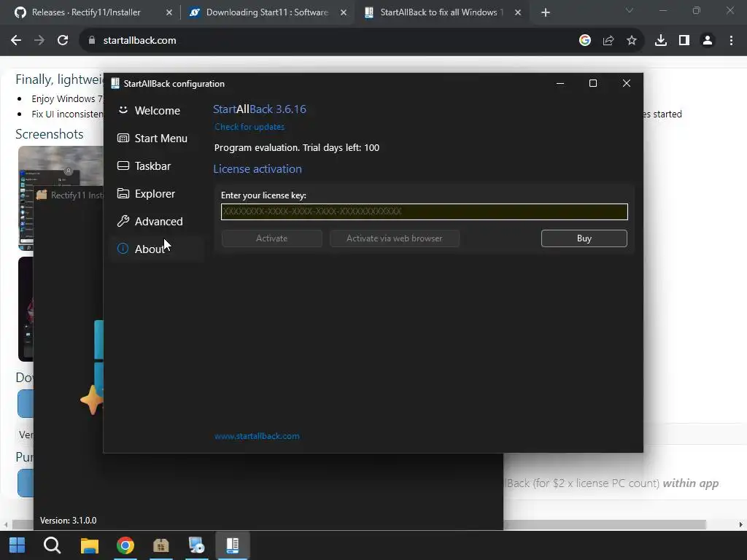The width and height of the screenshot is (747, 560).
Task: Click Check for updates link
Action: point(249,127)
